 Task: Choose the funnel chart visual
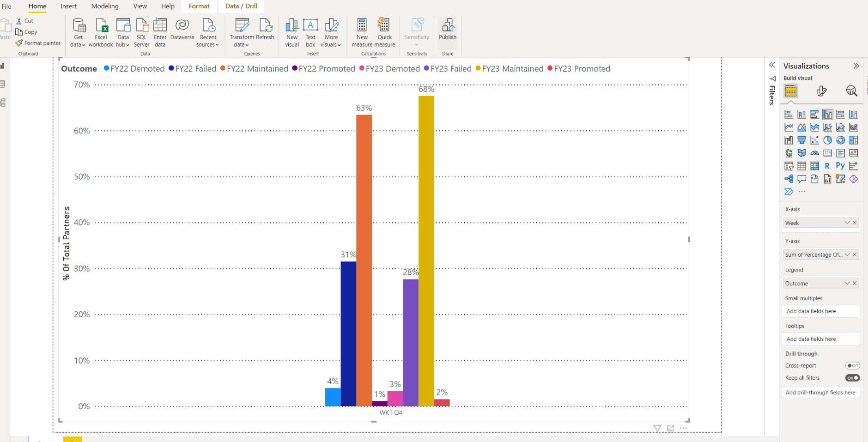pyautogui.click(x=801, y=140)
